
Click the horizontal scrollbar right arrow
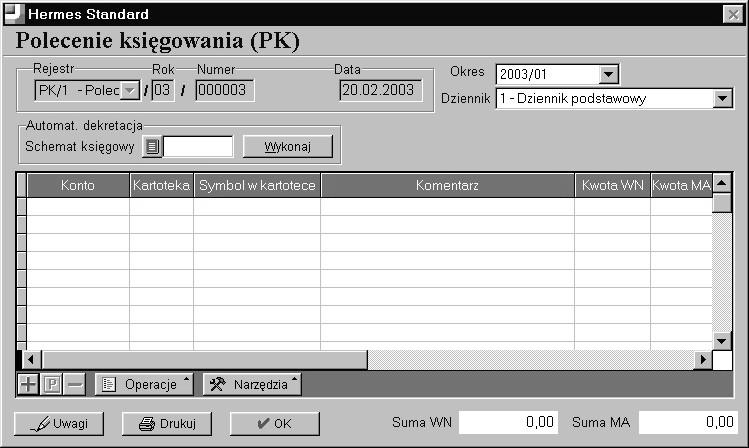pos(703,360)
